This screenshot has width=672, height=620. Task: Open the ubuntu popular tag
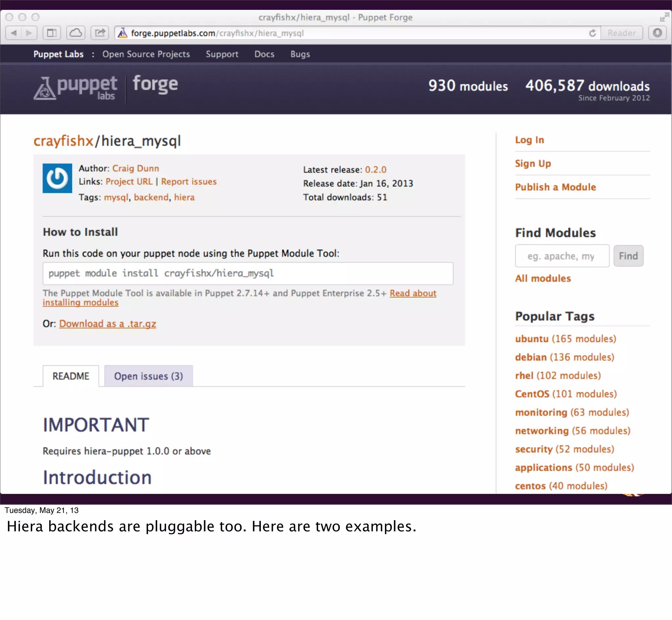532,339
